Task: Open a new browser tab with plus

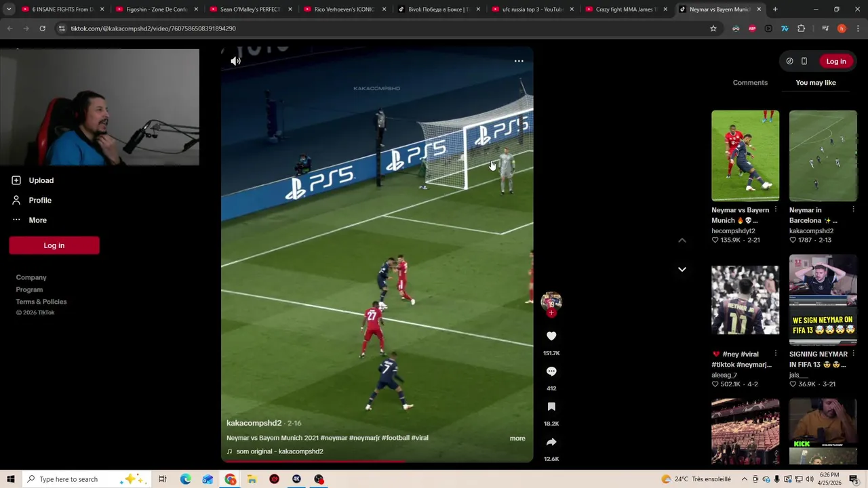Action: [775, 9]
